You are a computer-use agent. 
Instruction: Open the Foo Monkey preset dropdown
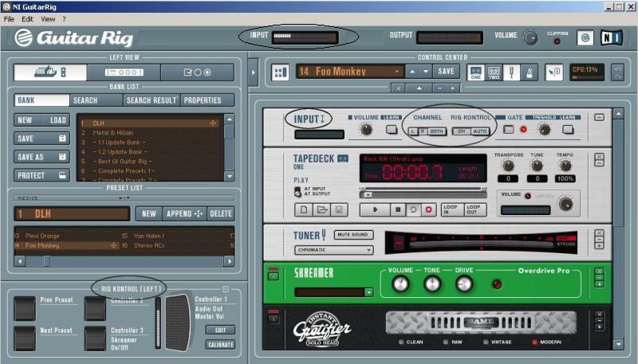point(396,72)
